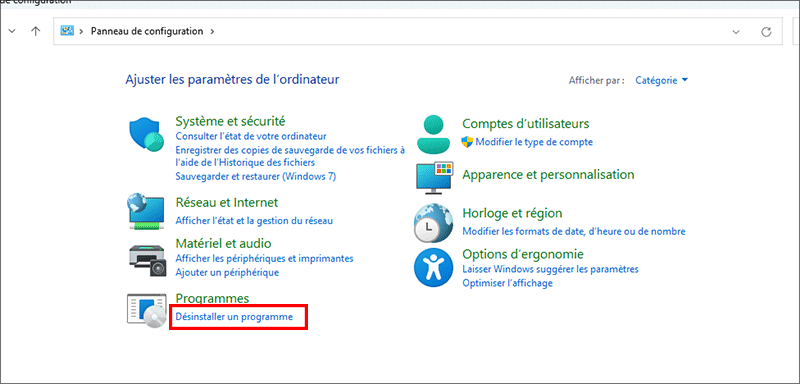
Task: Refresh the Control Panel view
Action: (766, 32)
